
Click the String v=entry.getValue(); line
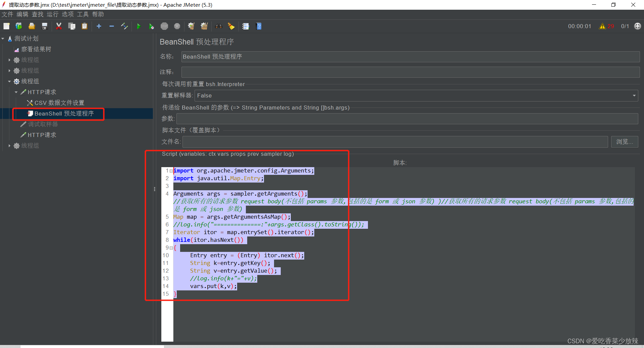233,271
